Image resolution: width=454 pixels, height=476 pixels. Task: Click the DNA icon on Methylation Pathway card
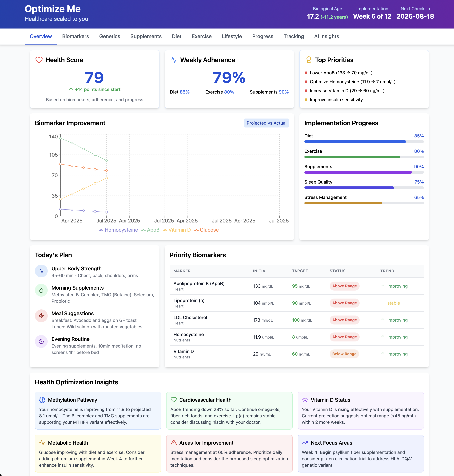pos(42,400)
